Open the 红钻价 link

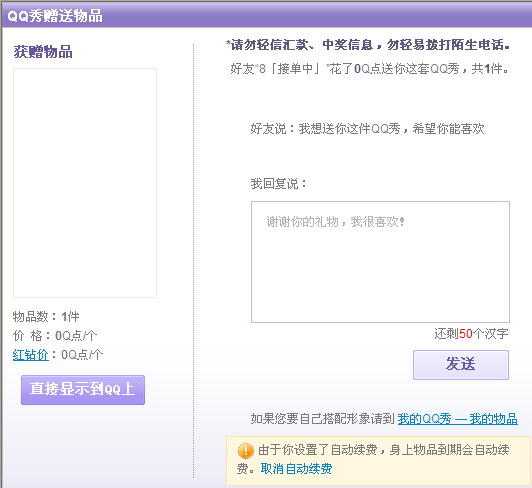point(31,355)
